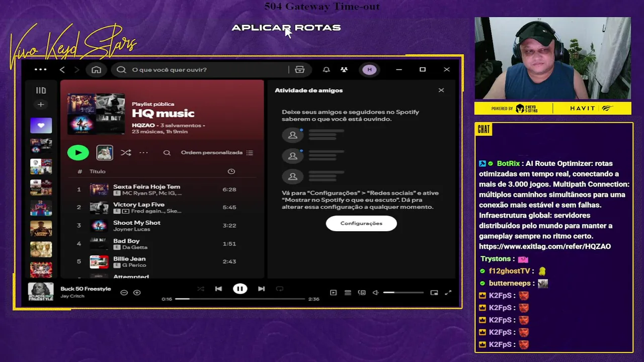Maximize the Spotify window
Image resolution: width=644 pixels, height=362 pixels.
423,69
